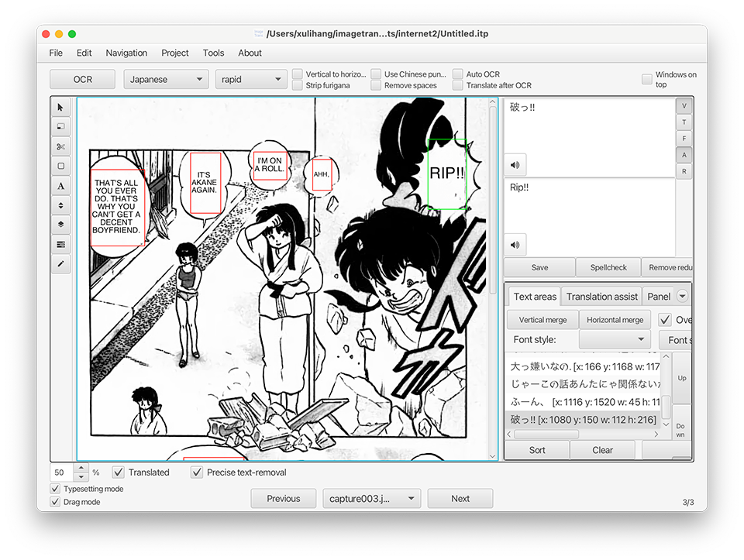Expand the Font style combo box
The height and width of the screenshot is (560, 744).
coord(615,340)
